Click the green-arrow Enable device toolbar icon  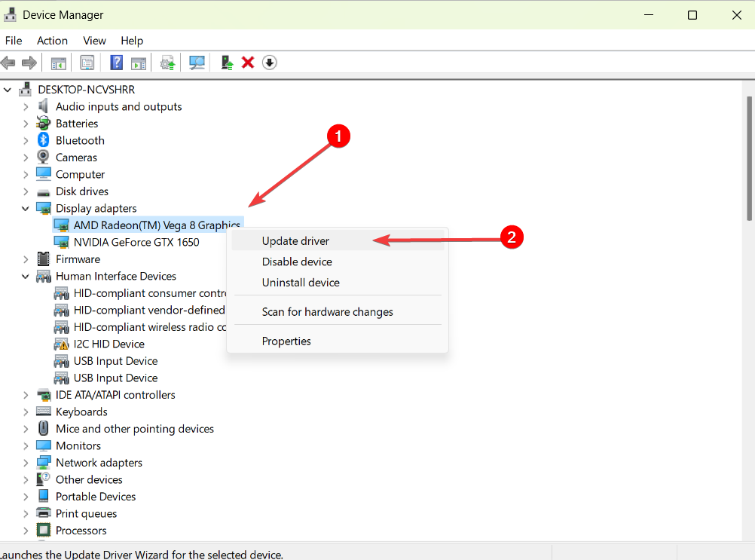(x=227, y=63)
